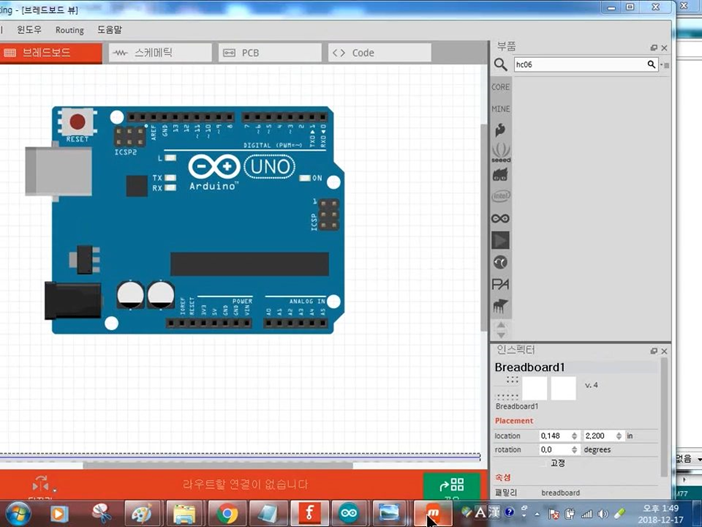Open Google Chrome from taskbar

click(x=227, y=514)
